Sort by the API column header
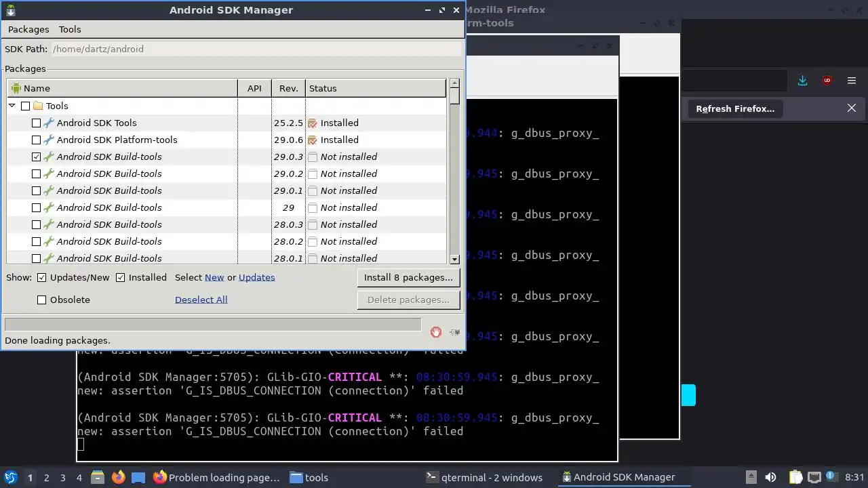The width and height of the screenshot is (868, 488). click(x=254, y=88)
